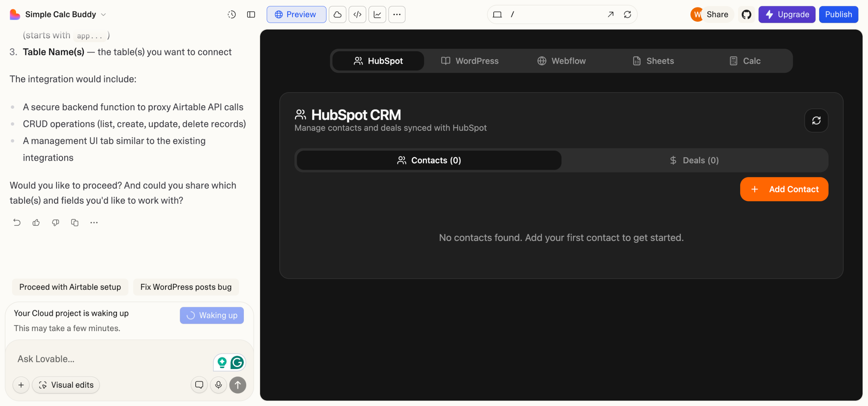Toggle Preview mode button
This screenshot has height=406, width=868.
296,15
